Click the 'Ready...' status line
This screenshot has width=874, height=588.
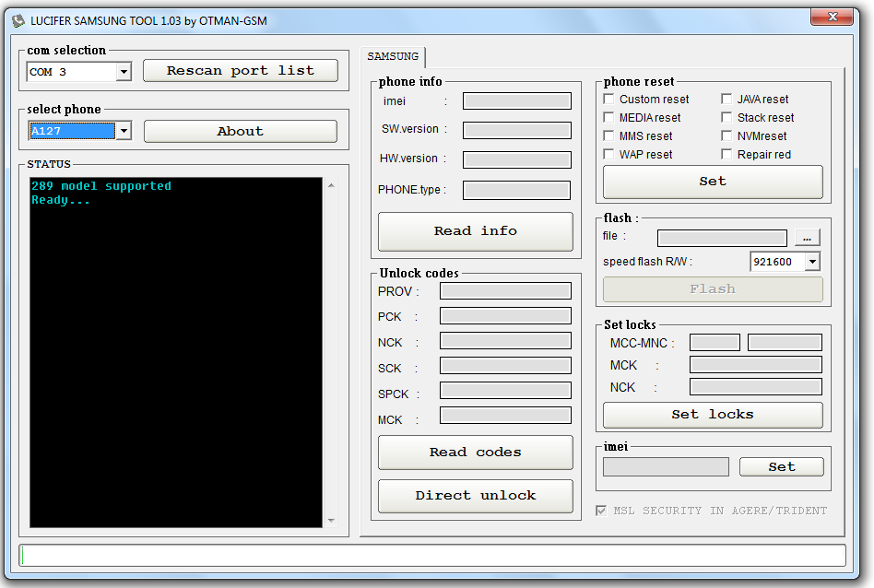pyautogui.click(x=61, y=200)
